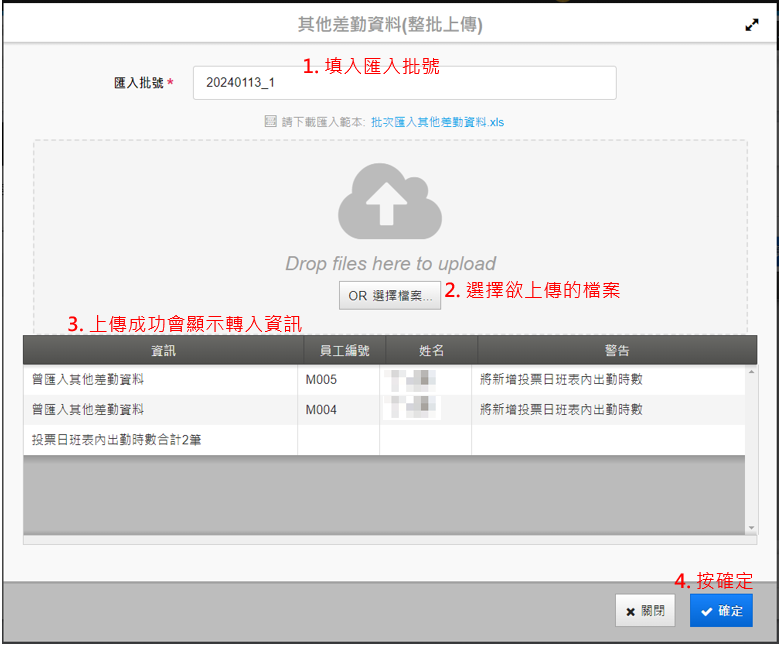This screenshot has width=784, height=648.
Task: Sort by the 資訊 column header
Action: tap(163, 350)
